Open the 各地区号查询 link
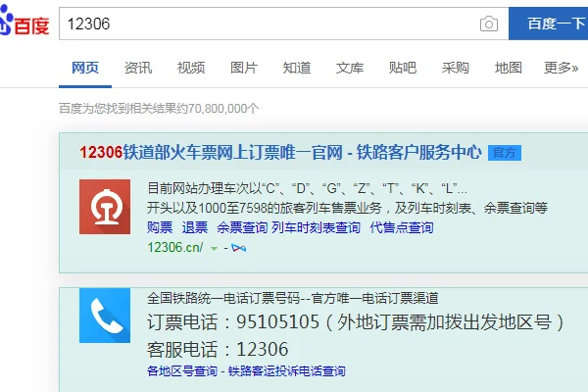588x392 pixels. coord(182,371)
